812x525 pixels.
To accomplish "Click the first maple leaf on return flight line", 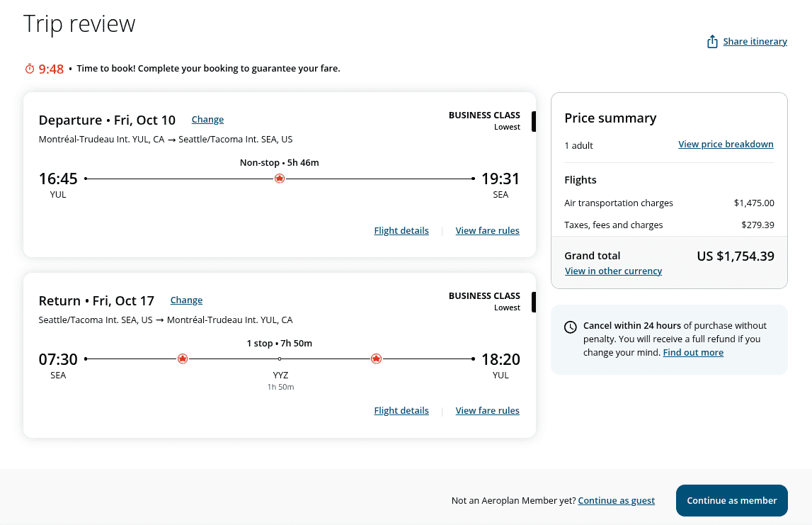I will (183, 359).
